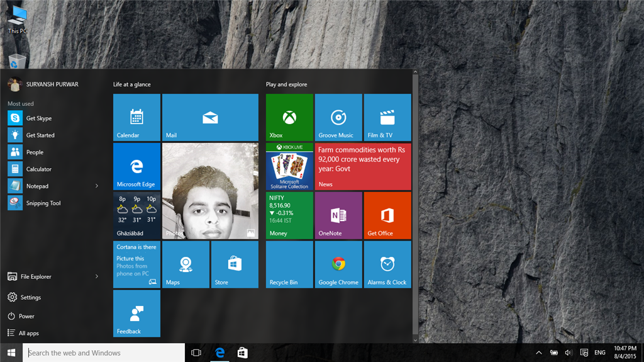Click the Start menu scrollbar down arrow
This screenshot has width=644, height=362.
(415, 340)
